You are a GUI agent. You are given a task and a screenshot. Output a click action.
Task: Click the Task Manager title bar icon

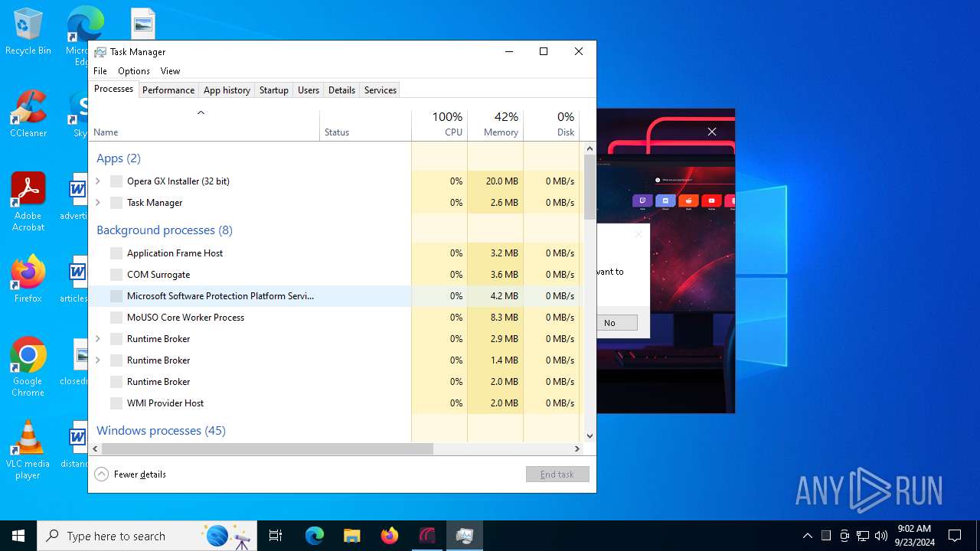click(100, 52)
